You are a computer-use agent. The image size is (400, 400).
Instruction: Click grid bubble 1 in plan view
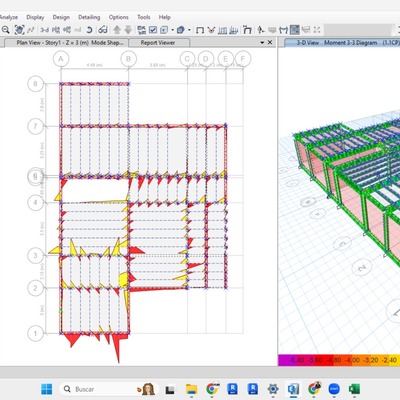click(x=35, y=333)
